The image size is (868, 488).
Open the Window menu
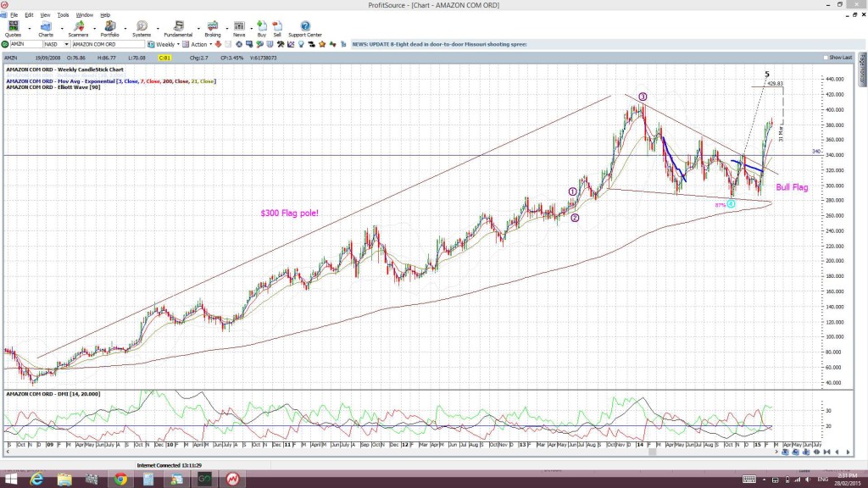84,15
